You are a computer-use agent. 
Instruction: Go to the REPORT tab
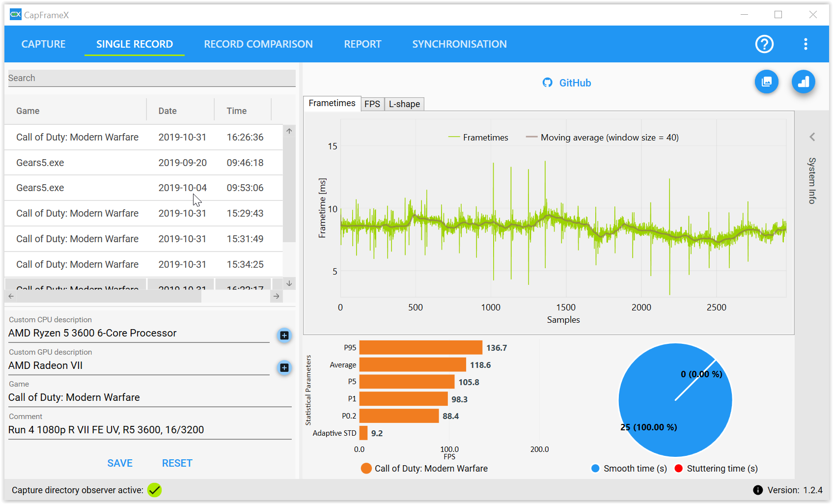click(362, 44)
